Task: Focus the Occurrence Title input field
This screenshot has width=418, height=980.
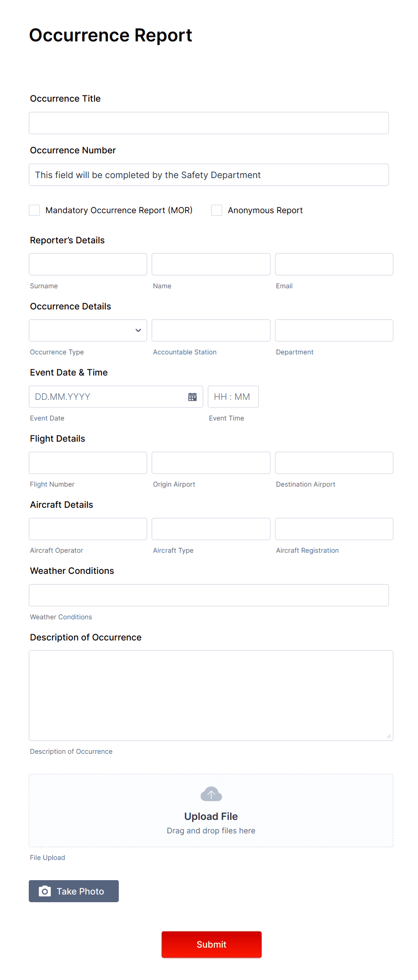Action: 209,122
